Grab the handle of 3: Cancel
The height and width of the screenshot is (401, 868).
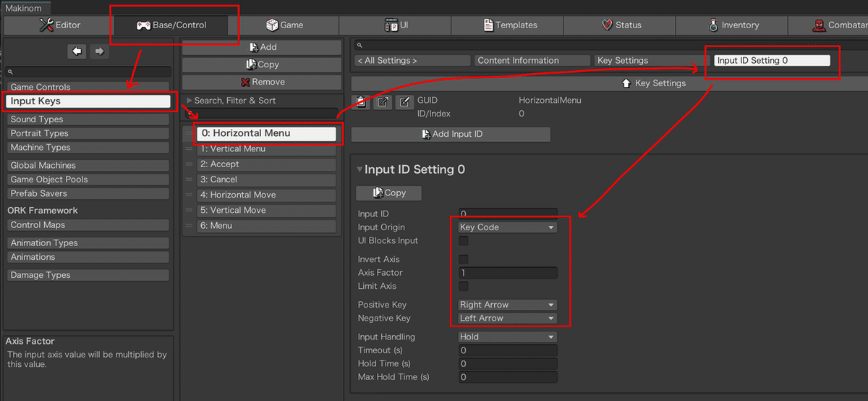tap(190, 180)
